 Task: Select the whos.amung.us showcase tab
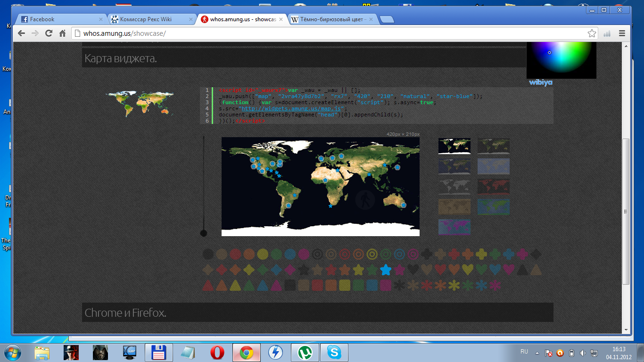pos(242,19)
